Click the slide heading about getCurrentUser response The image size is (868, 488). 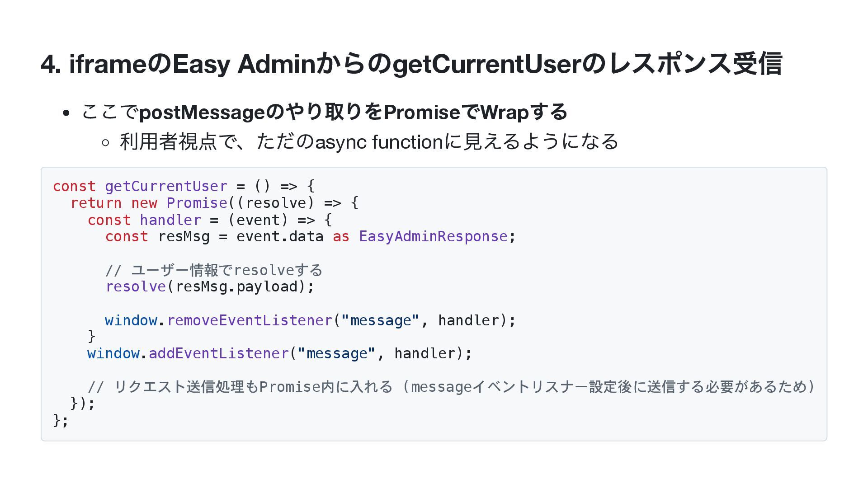pyautogui.click(x=411, y=63)
